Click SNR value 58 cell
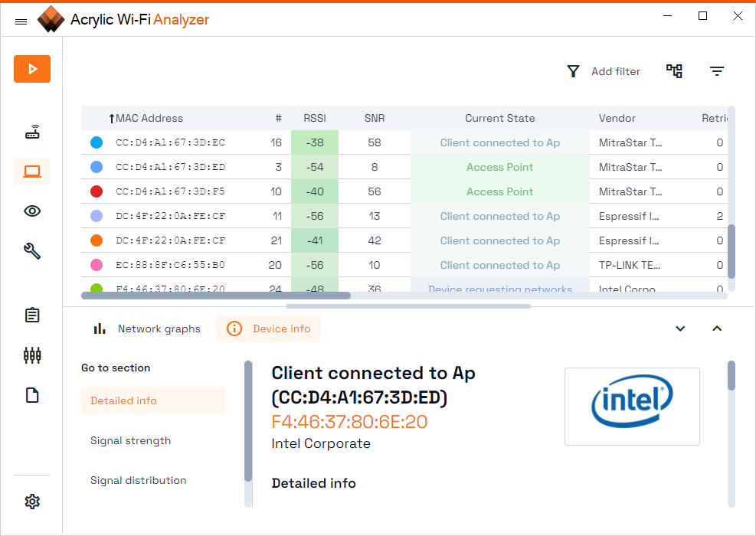Image resolution: width=756 pixels, height=536 pixels. (374, 142)
